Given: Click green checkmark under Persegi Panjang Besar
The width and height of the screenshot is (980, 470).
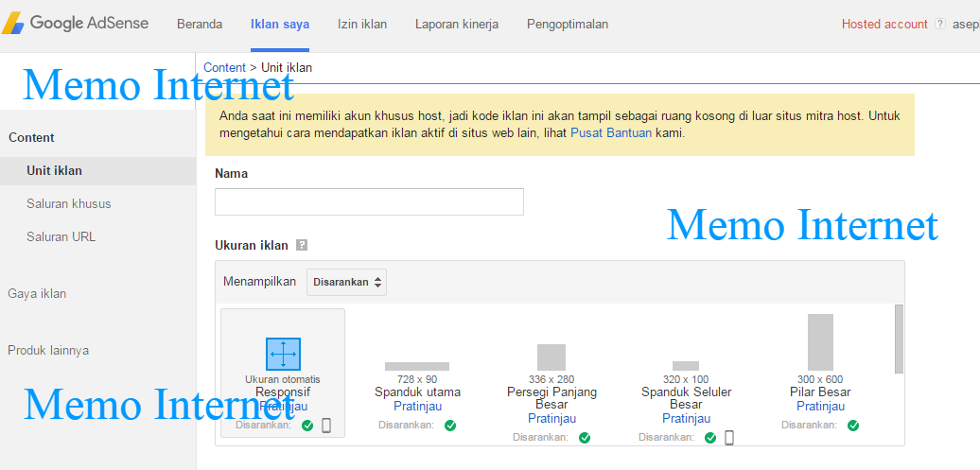Looking at the screenshot, I should tap(585, 438).
